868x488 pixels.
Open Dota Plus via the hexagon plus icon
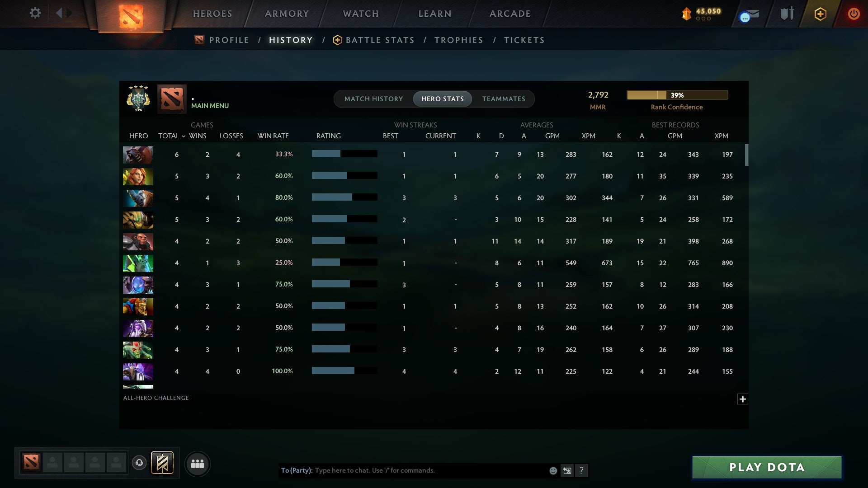820,14
